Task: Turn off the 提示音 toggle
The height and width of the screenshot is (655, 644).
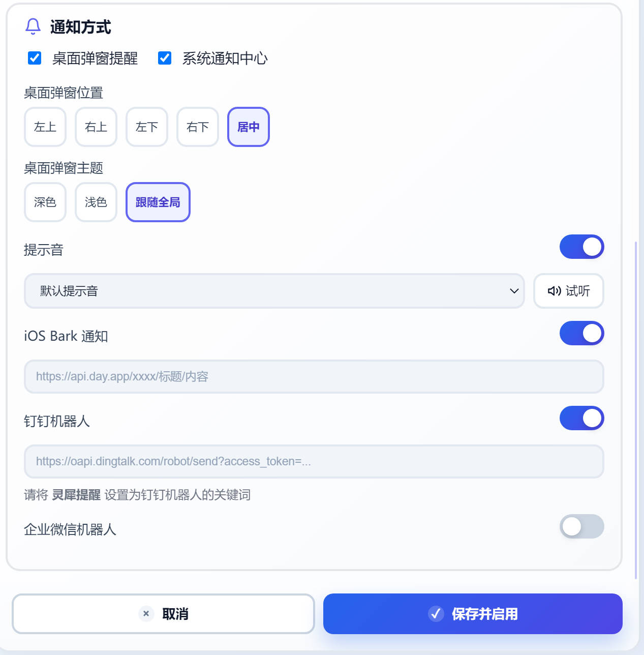Action: point(581,247)
